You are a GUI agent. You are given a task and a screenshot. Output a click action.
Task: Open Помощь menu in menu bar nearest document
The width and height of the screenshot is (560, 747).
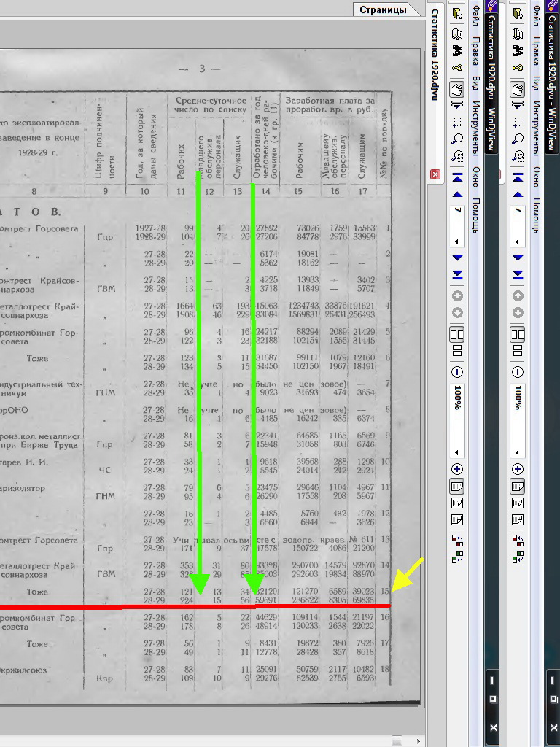point(475,215)
